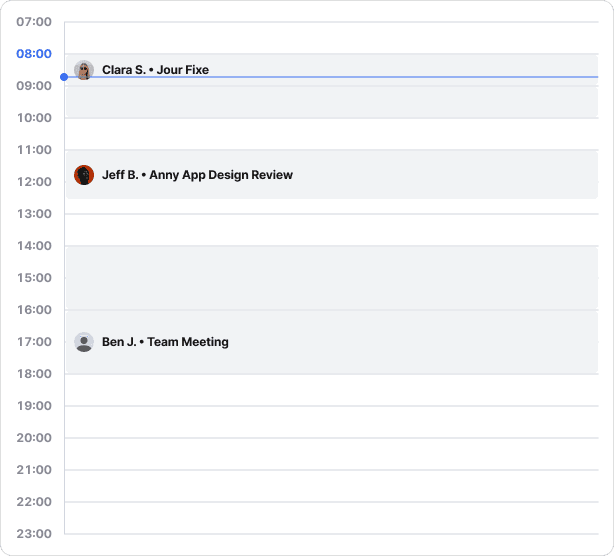Select the 07:00 time label
The height and width of the screenshot is (556, 614).
pyautogui.click(x=34, y=22)
